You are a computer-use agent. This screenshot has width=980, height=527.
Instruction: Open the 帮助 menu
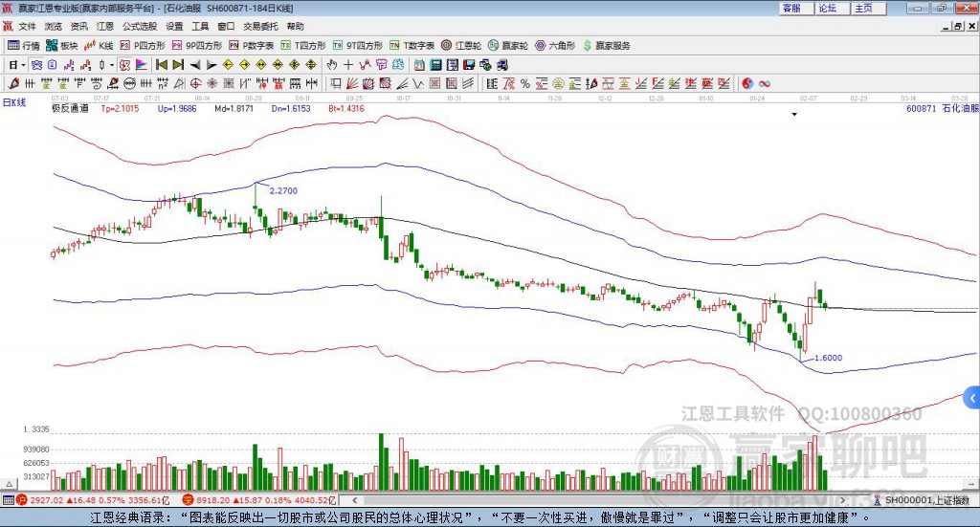pos(295,26)
